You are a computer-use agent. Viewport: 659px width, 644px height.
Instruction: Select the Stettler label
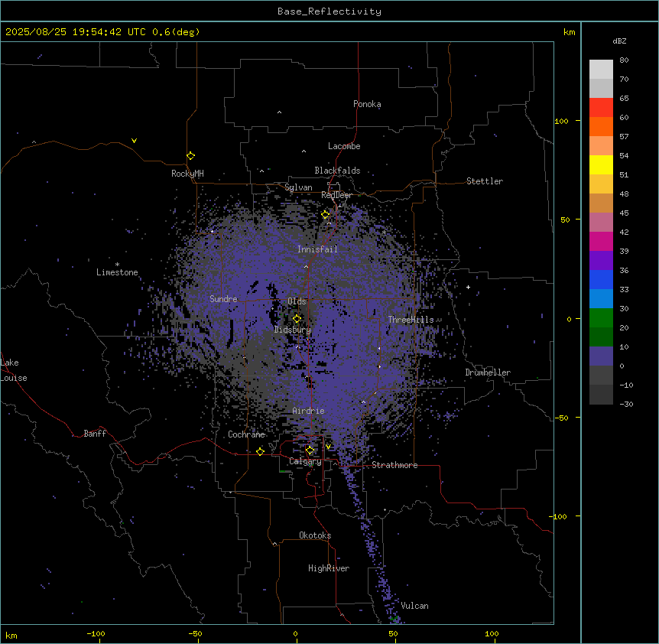[485, 181]
